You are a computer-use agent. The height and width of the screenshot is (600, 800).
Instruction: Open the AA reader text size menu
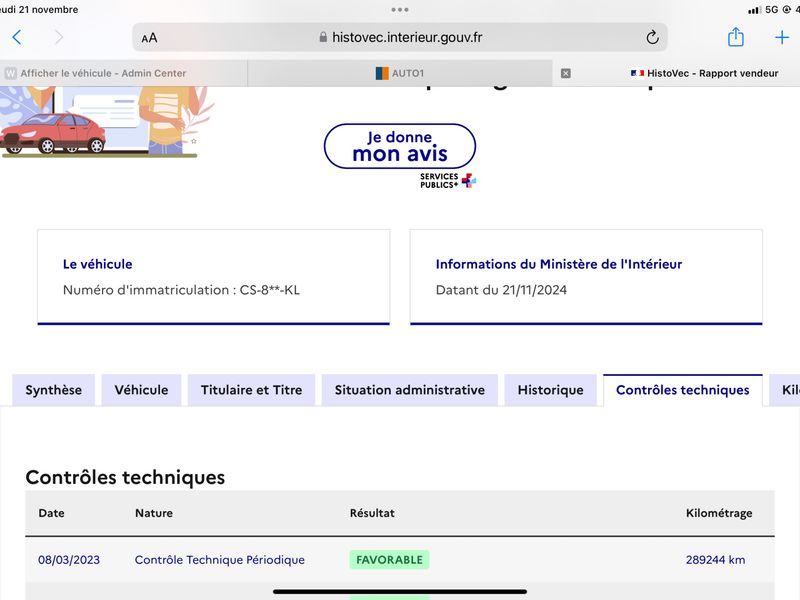[149, 38]
